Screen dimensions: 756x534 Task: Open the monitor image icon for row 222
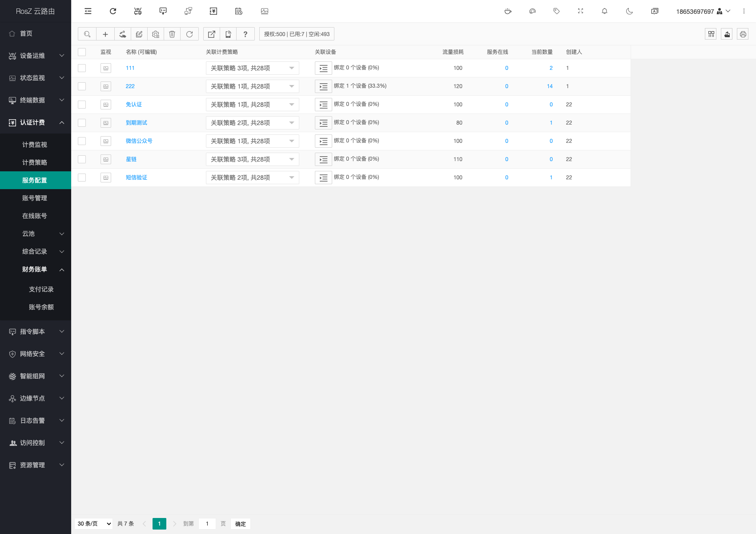(x=106, y=86)
